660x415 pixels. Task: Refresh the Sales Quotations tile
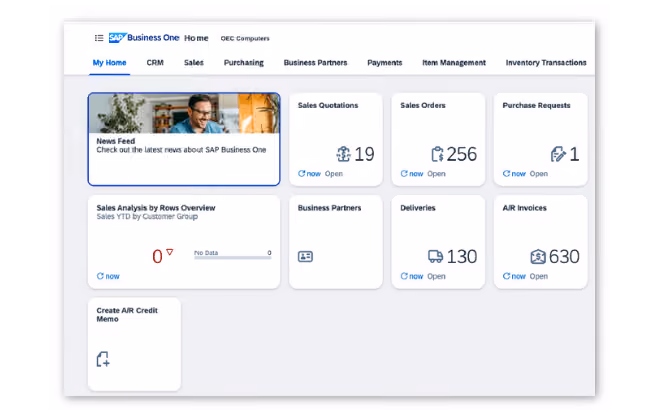[x=301, y=173]
